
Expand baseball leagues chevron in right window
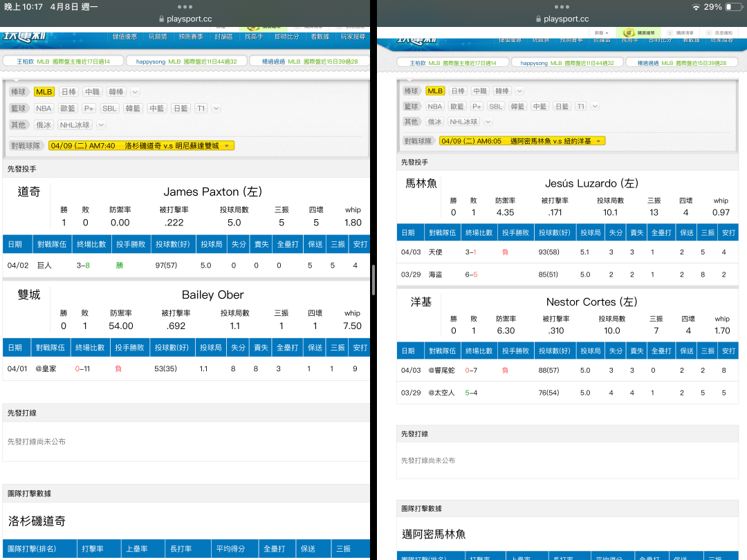point(519,91)
